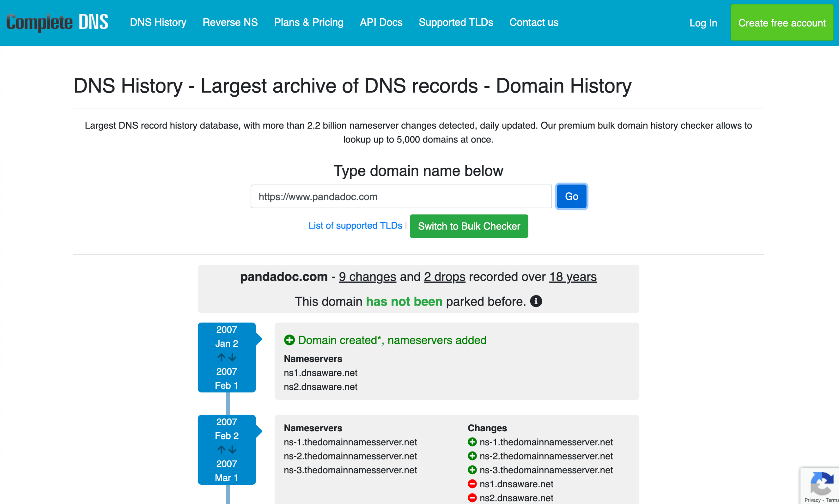Viewport: 839px width, 504px height.
Task: Click red minus icon beside ns1.dnsaware.net
Action: (472, 484)
